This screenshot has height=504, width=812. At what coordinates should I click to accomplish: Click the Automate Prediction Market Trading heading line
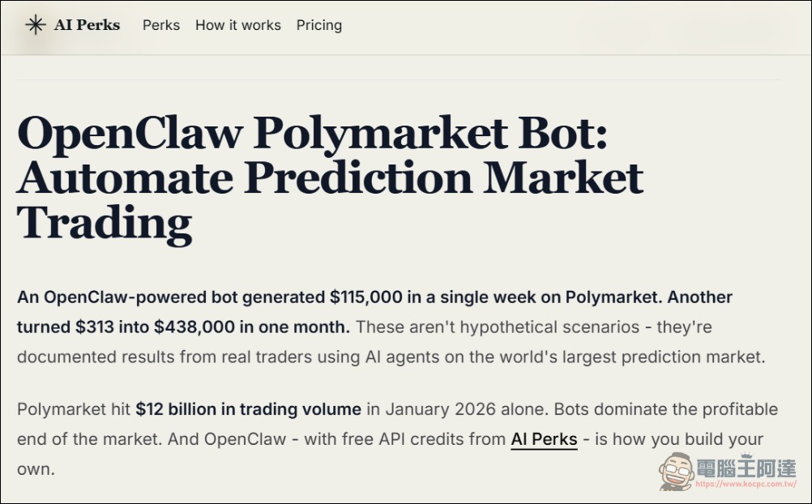(331, 177)
